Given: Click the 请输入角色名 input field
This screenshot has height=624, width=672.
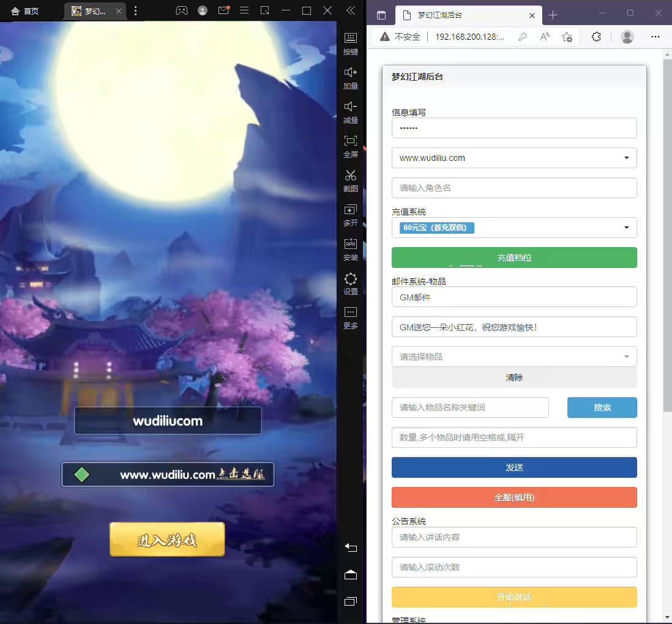Looking at the screenshot, I should (514, 188).
